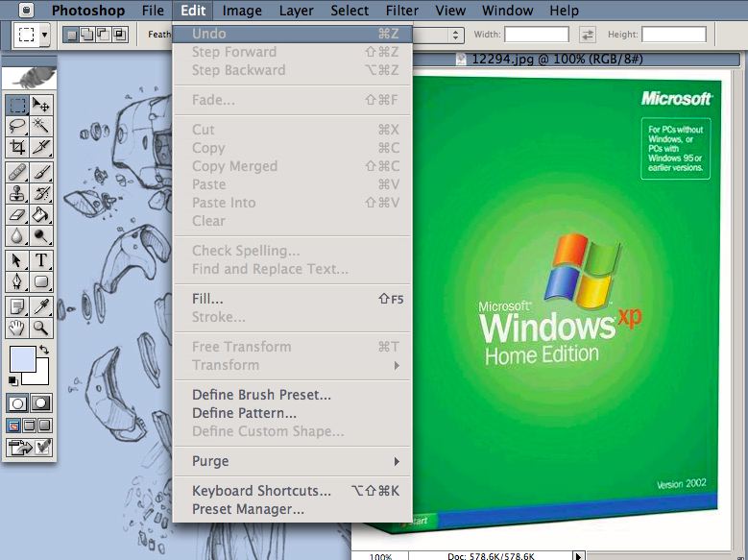Open the Select menu
This screenshot has width=748, height=560.
click(350, 10)
